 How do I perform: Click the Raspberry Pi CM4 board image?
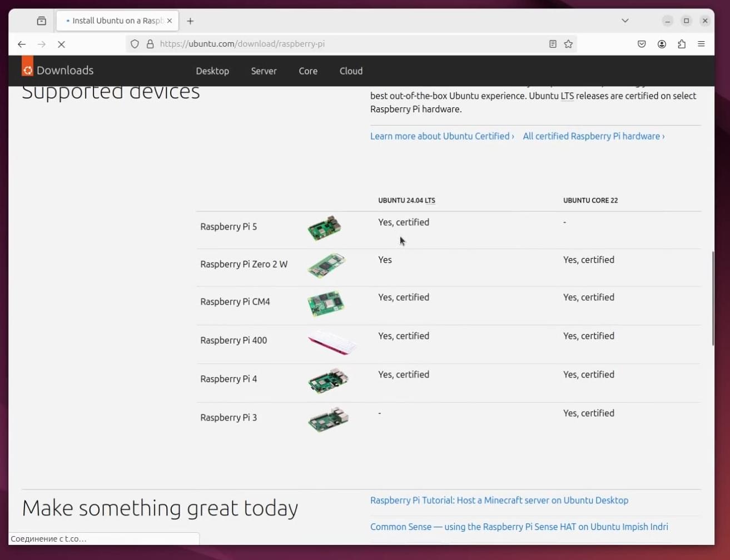point(326,303)
